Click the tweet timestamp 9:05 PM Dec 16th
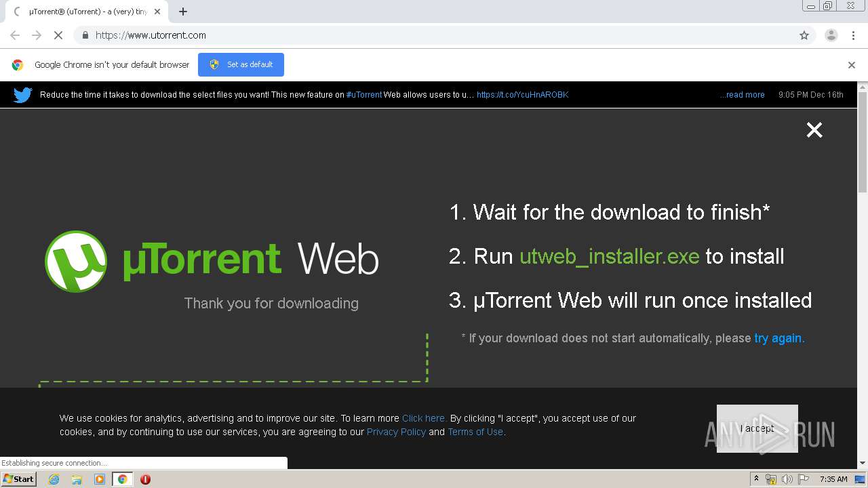Viewport: 868px width, 488px height. point(811,95)
